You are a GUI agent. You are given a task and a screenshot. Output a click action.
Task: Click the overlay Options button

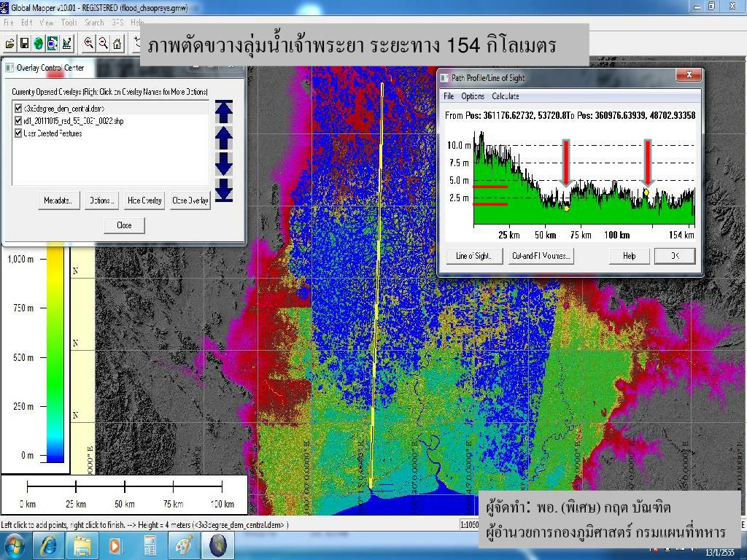pyautogui.click(x=102, y=201)
